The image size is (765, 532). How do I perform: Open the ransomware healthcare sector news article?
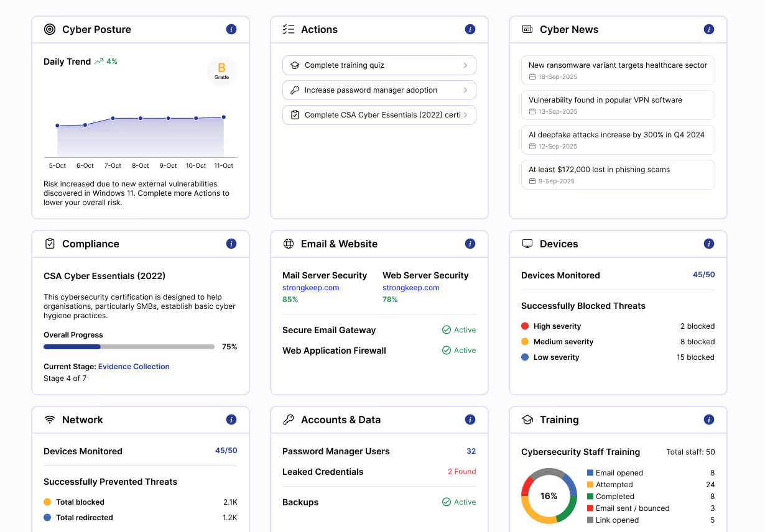[618, 70]
